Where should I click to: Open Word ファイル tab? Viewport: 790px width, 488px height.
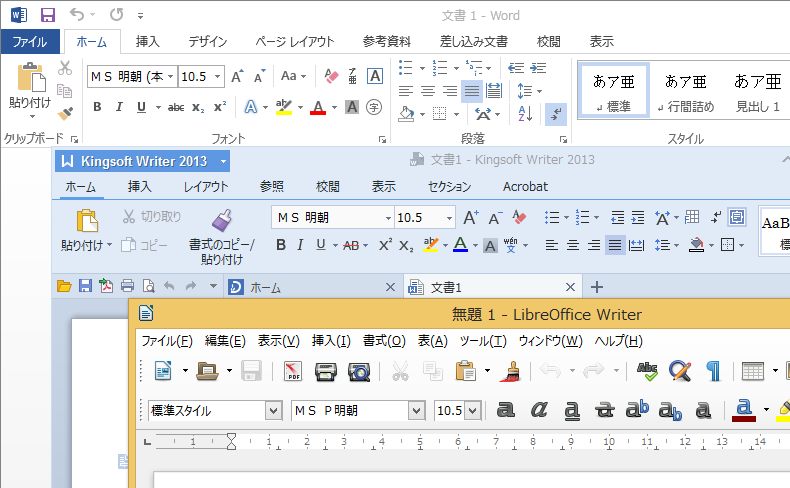tap(30, 41)
